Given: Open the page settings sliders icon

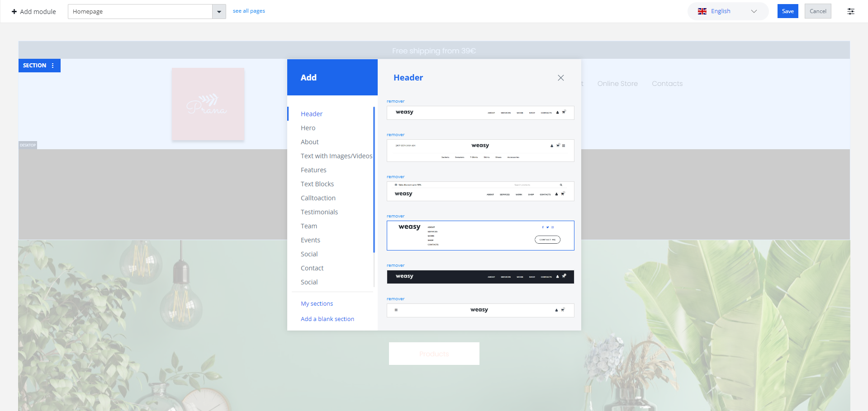Looking at the screenshot, I should (x=851, y=11).
